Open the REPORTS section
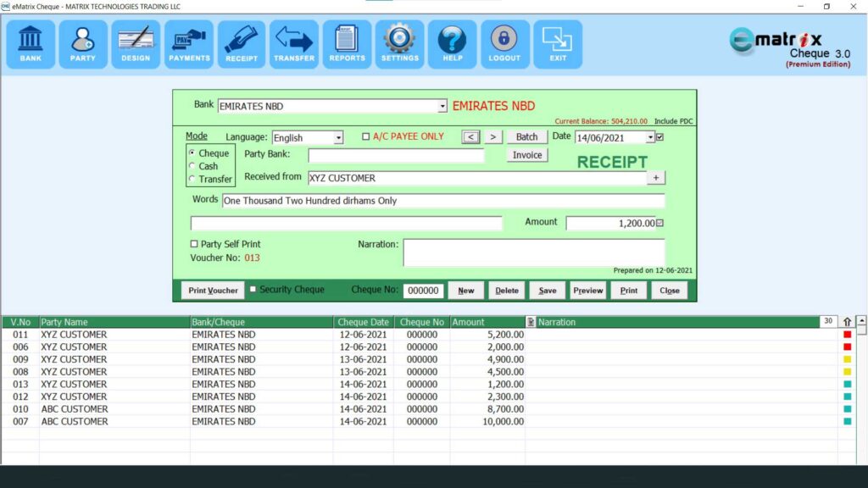The image size is (868, 488). 347,43
